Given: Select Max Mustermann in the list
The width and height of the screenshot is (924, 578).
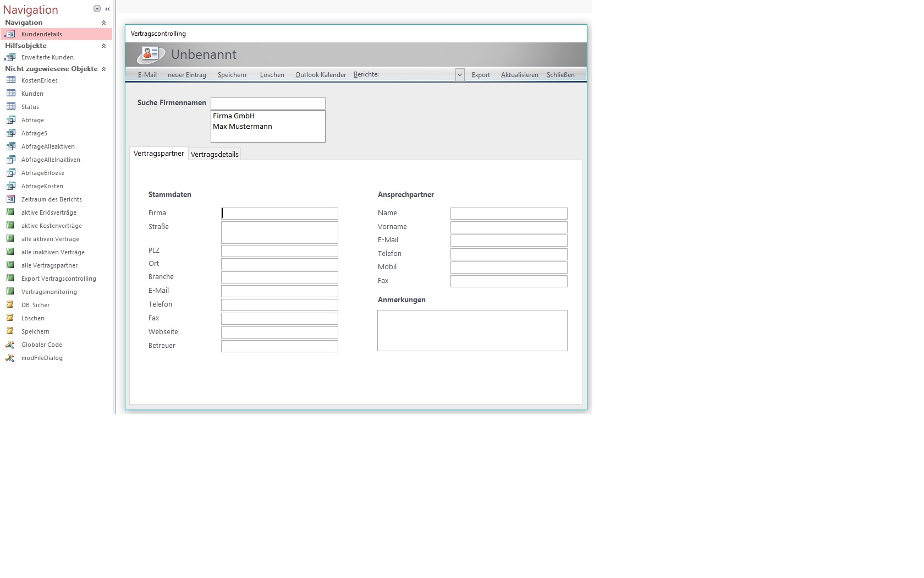Looking at the screenshot, I should (x=243, y=127).
